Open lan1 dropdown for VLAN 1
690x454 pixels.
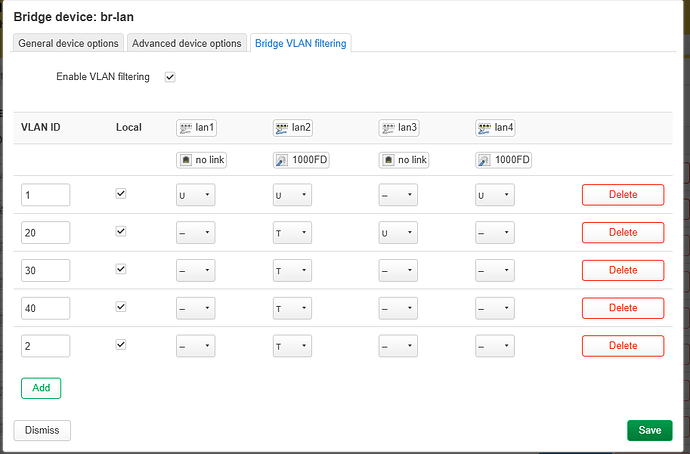pyautogui.click(x=195, y=196)
